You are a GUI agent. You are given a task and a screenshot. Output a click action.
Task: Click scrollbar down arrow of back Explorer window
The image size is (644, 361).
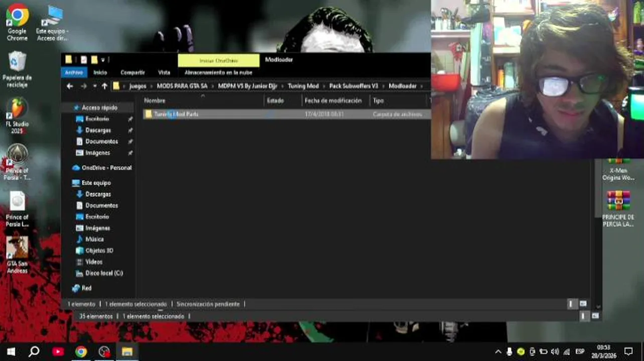tap(597, 306)
